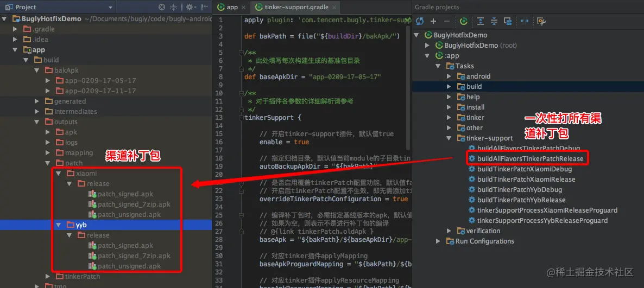The width and height of the screenshot is (644, 288).
Task: Click the Tasks folder icon in Gradle panel
Action: pyautogui.click(x=451, y=66)
